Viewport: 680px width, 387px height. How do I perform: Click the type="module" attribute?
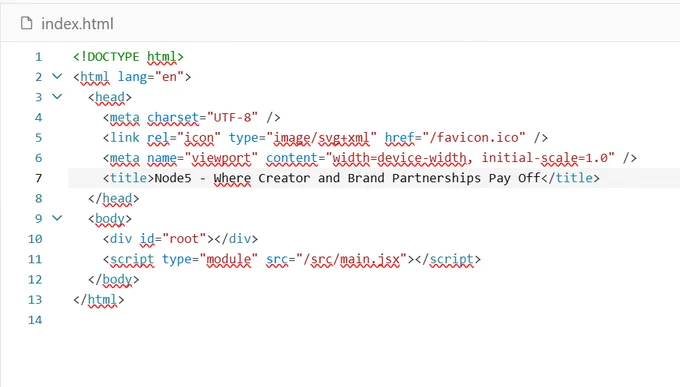[x=210, y=259]
